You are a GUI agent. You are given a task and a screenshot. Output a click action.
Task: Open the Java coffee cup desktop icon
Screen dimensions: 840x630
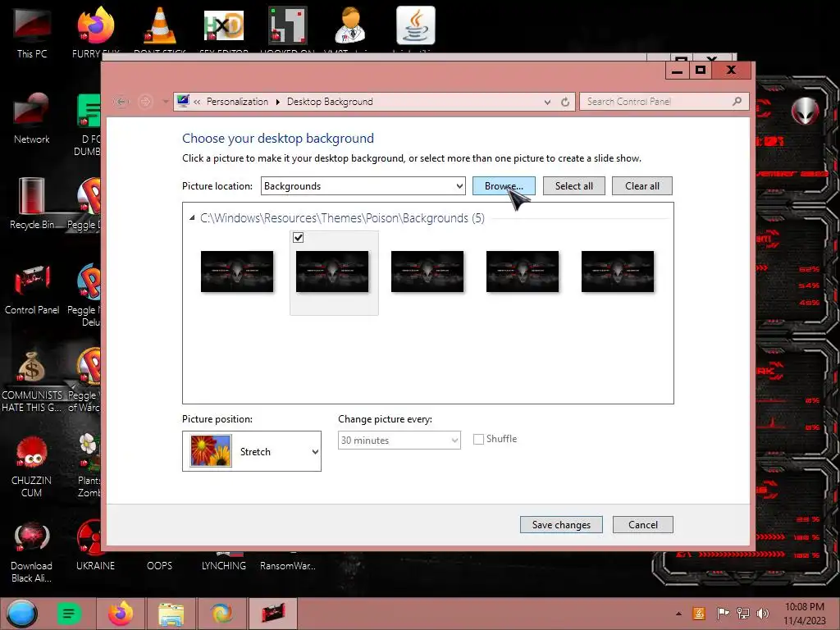(416, 25)
